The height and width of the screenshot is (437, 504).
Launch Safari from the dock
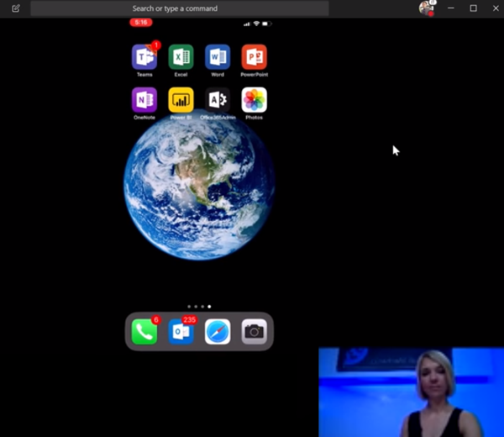click(x=218, y=332)
